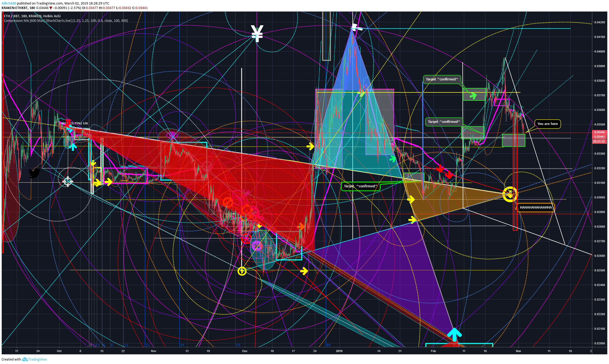Click the TradingView logo at bottom left
Image resolution: width=609 pixels, height=364 pixels.
point(34,359)
